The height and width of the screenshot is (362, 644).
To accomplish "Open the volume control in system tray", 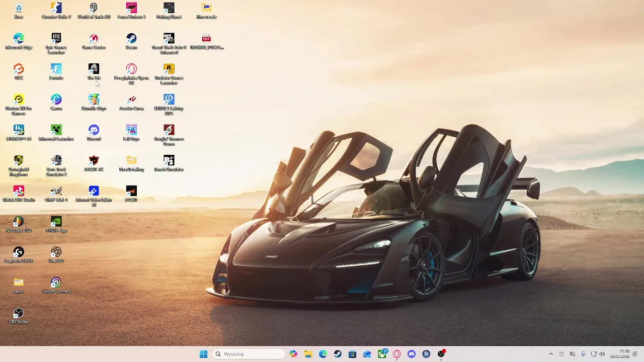I will click(x=602, y=354).
